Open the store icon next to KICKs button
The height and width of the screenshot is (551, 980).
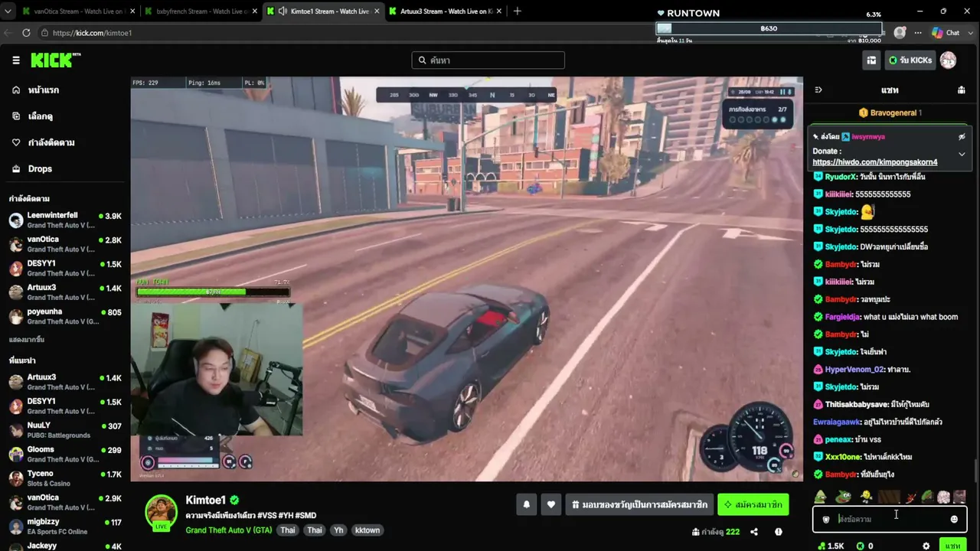point(871,60)
